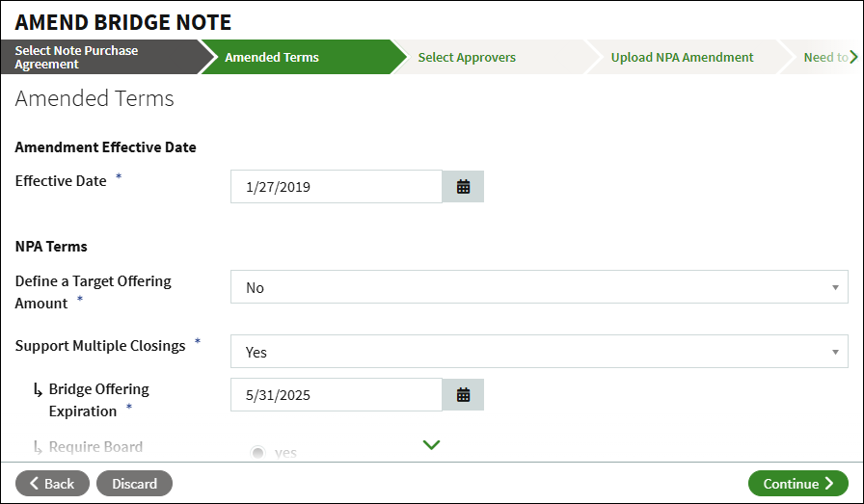Click the 'AMEND BRIDGE NOTE' page title

(123, 21)
